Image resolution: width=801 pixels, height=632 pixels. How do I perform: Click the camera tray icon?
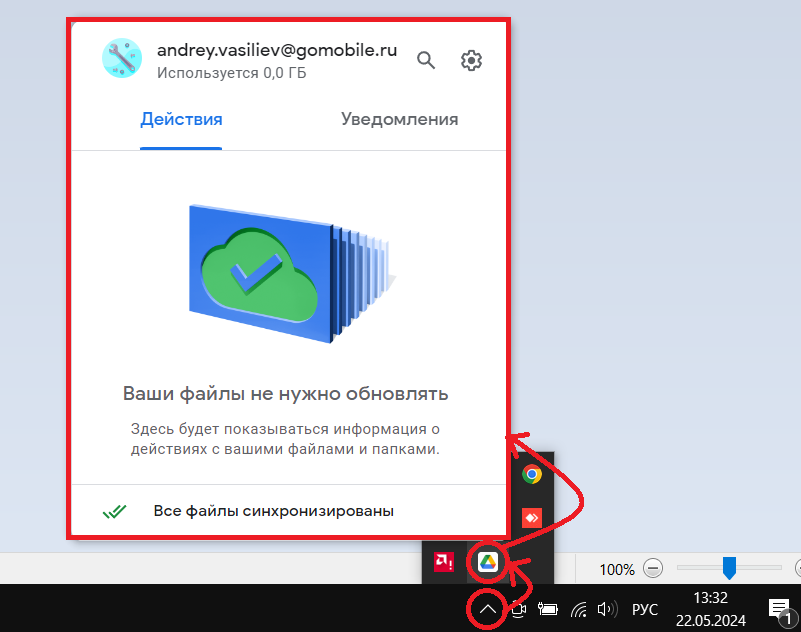[x=518, y=609]
